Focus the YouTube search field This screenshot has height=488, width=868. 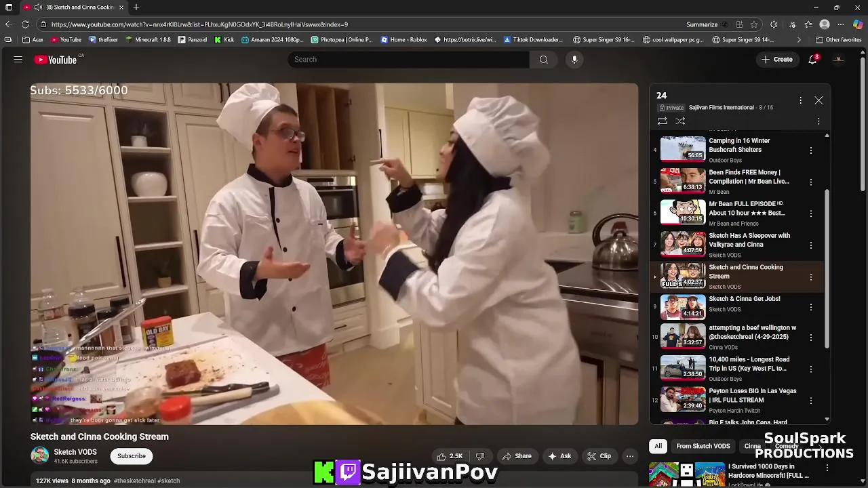[409, 60]
